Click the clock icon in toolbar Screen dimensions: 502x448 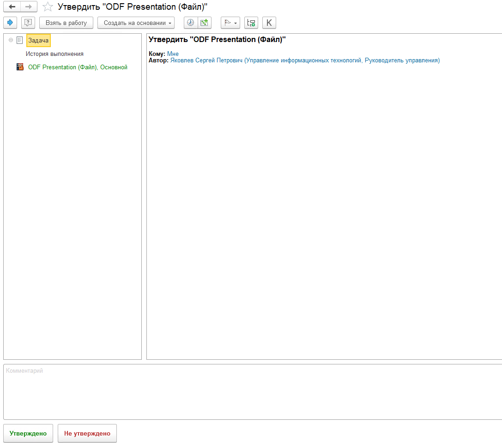(190, 23)
